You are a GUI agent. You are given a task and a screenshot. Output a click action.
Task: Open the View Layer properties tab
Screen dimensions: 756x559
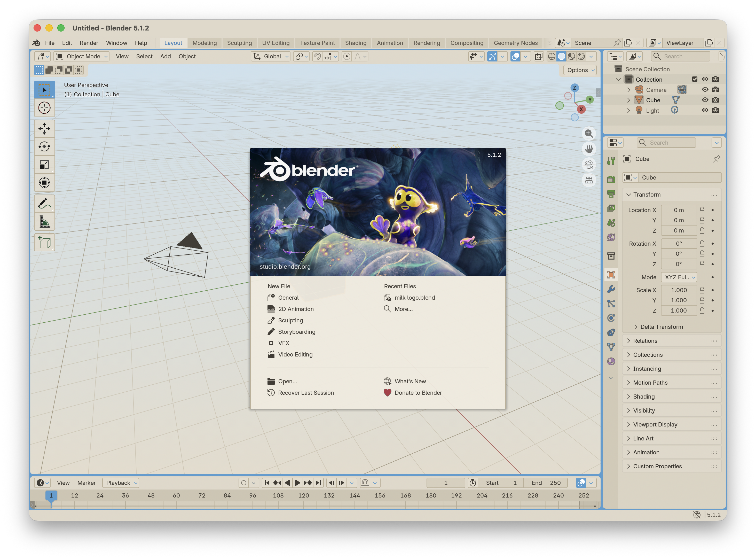[611, 208]
